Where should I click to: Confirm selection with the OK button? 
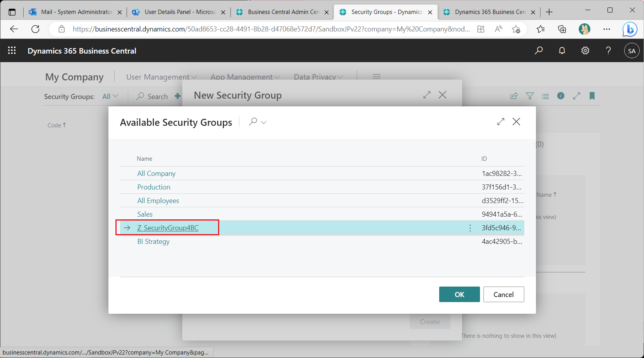[459, 294]
